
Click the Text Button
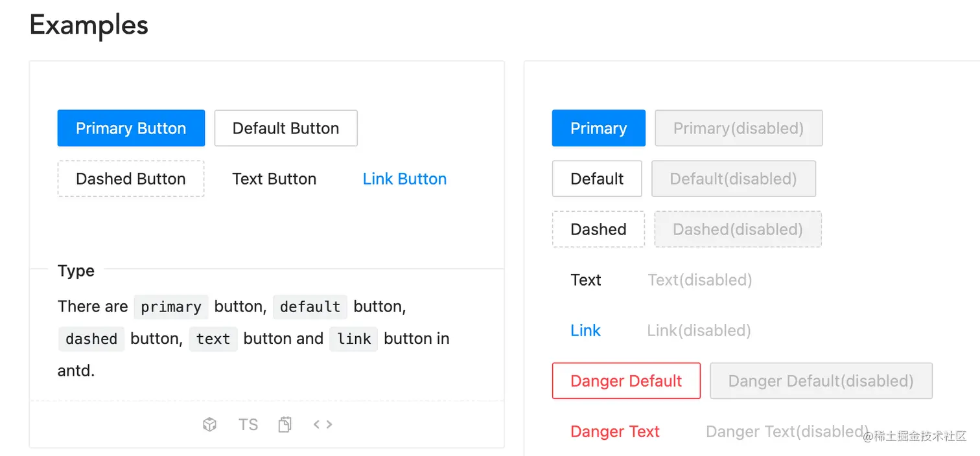click(x=274, y=179)
